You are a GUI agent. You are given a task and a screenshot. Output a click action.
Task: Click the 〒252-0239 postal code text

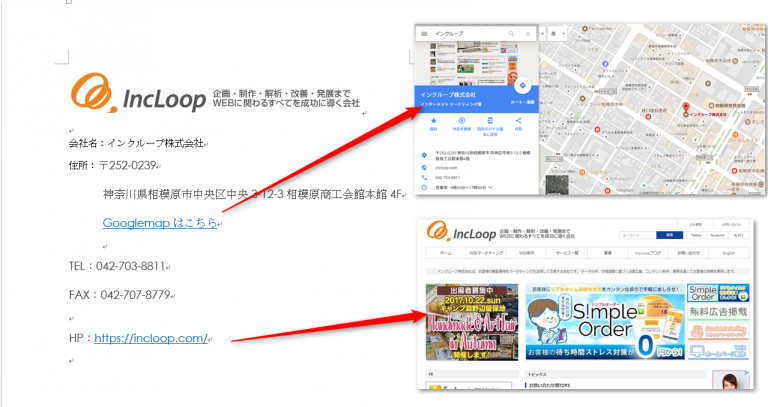click(x=127, y=166)
